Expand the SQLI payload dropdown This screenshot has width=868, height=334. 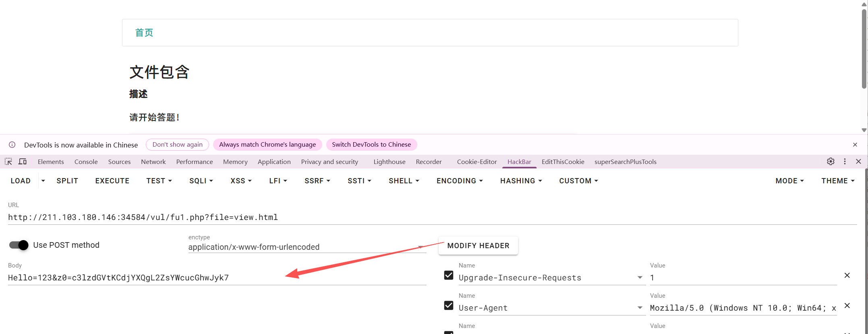click(201, 181)
